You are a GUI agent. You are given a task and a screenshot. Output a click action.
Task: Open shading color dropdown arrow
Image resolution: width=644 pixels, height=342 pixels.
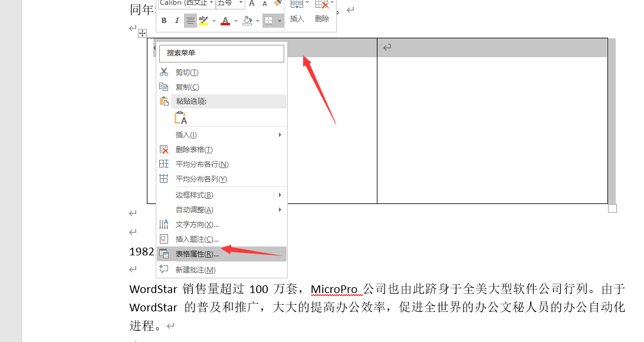point(258,21)
